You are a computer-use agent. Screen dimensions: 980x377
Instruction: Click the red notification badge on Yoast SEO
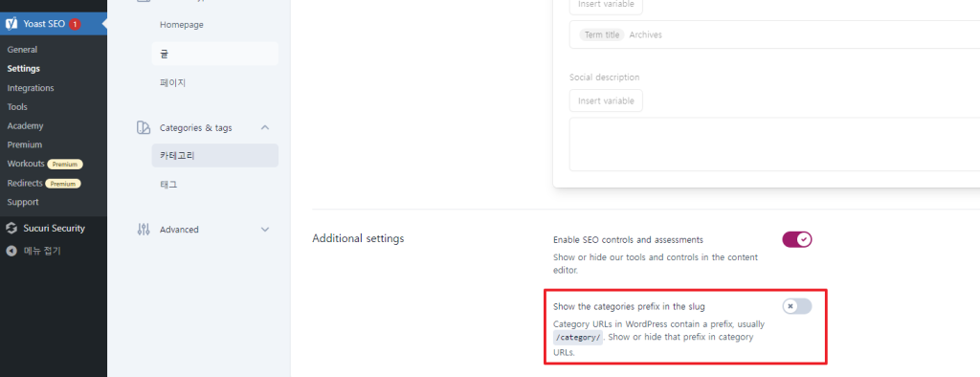tap(75, 24)
